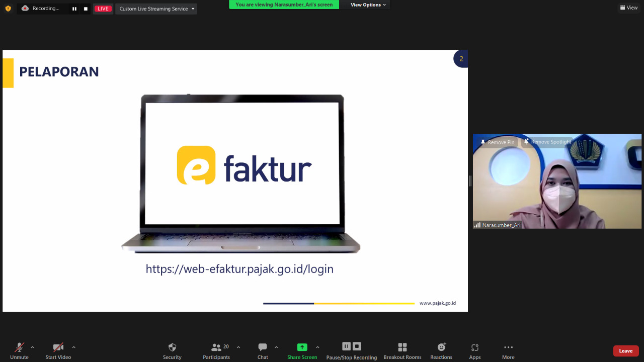The width and height of the screenshot is (644, 362).
Task: Start Video camera
Action: [x=58, y=347]
